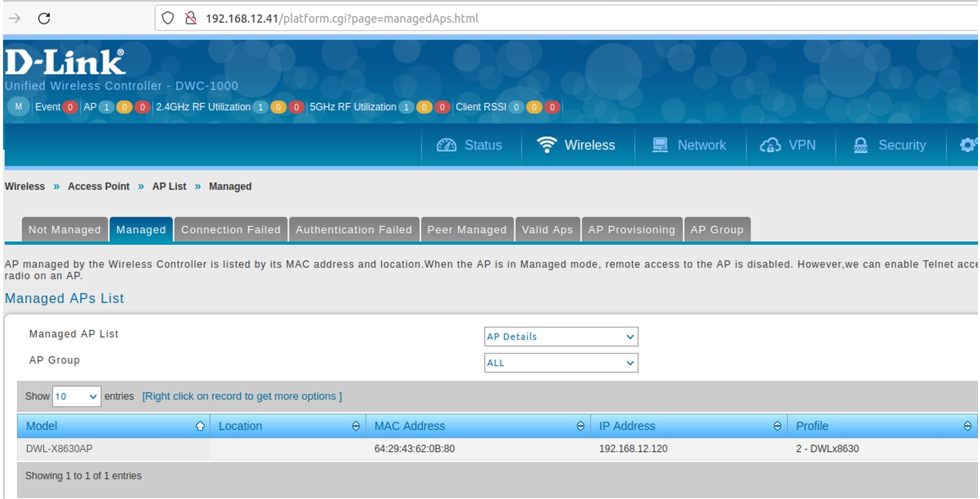The width and height of the screenshot is (980, 499).
Task: Click the shield icon in address bar
Action: 168,19
